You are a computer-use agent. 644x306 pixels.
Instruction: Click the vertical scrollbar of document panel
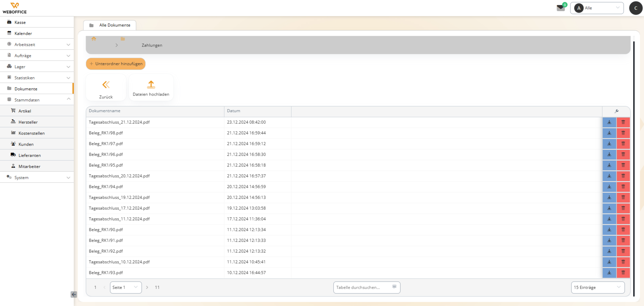click(x=634, y=169)
